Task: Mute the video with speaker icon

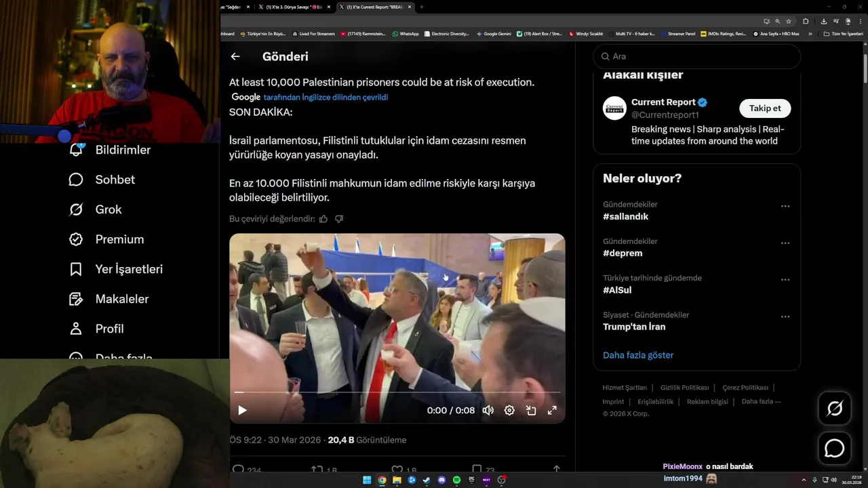Action: [x=488, y=410]
